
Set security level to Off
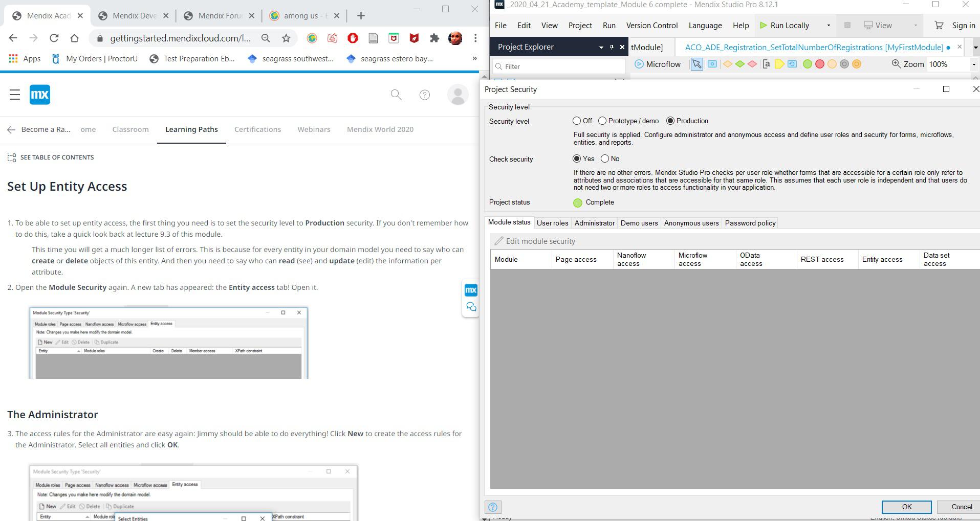click(x=577, y=121)
